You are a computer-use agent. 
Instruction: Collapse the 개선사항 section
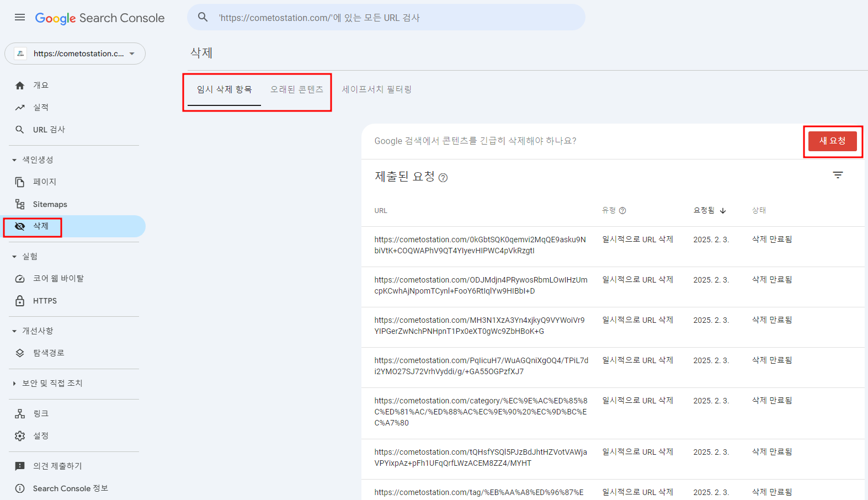click(14, 331)
